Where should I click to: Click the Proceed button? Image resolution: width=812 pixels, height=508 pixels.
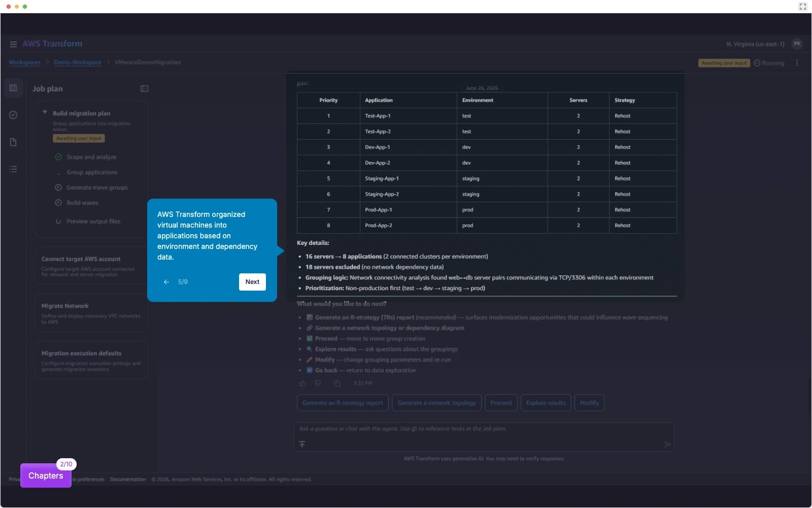click(501, 403)
